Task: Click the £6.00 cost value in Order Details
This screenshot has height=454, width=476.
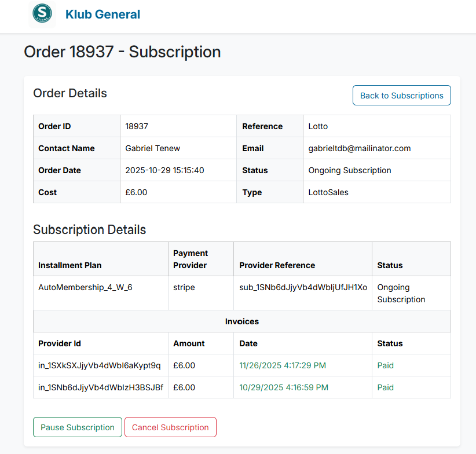Action: pyautogui.click(x=136, y=192)
